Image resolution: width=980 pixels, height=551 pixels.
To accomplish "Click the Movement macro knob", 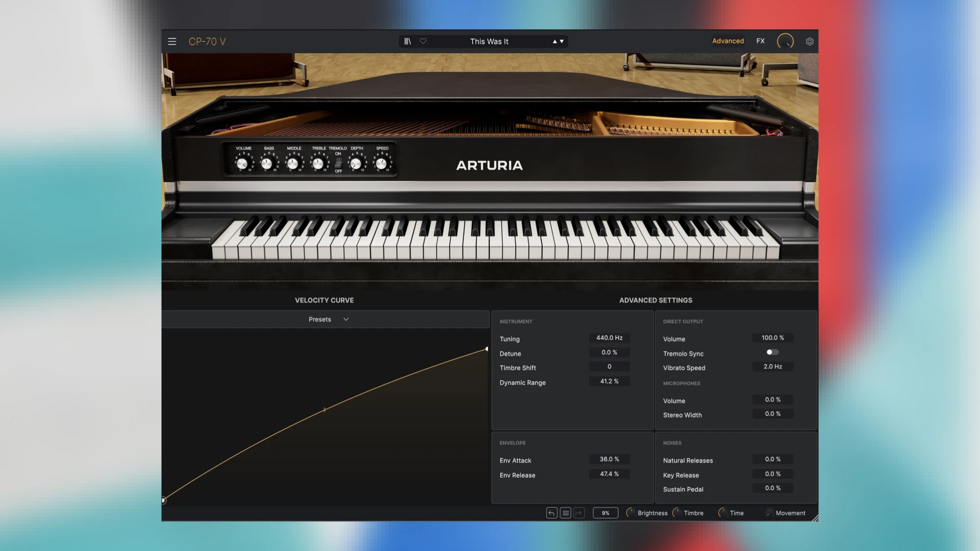I will [769, 513].
